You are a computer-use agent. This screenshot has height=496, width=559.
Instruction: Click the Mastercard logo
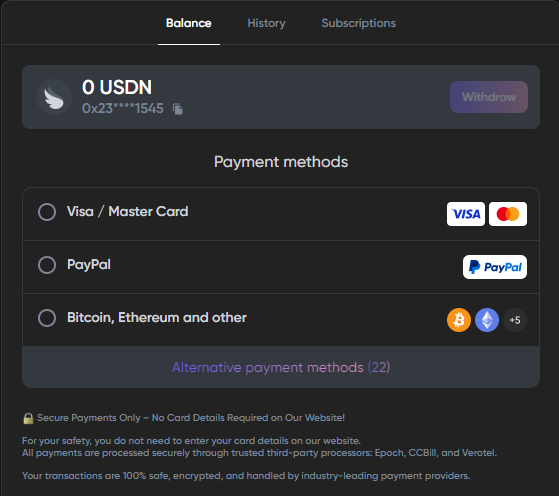tap(508, 214)
